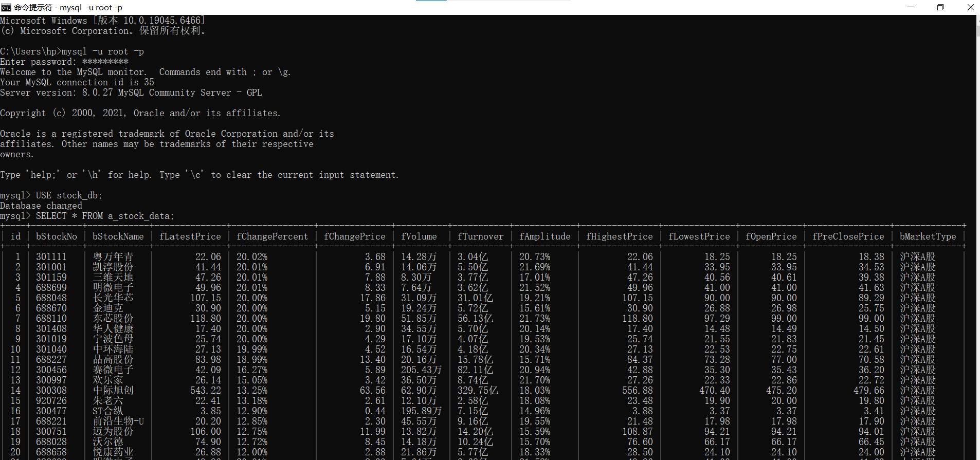The height and width of the screenshot is (460, 980).
Task: Click the command prompt icon in title bar
Action: pyautogui.click(x=6, y=7)
